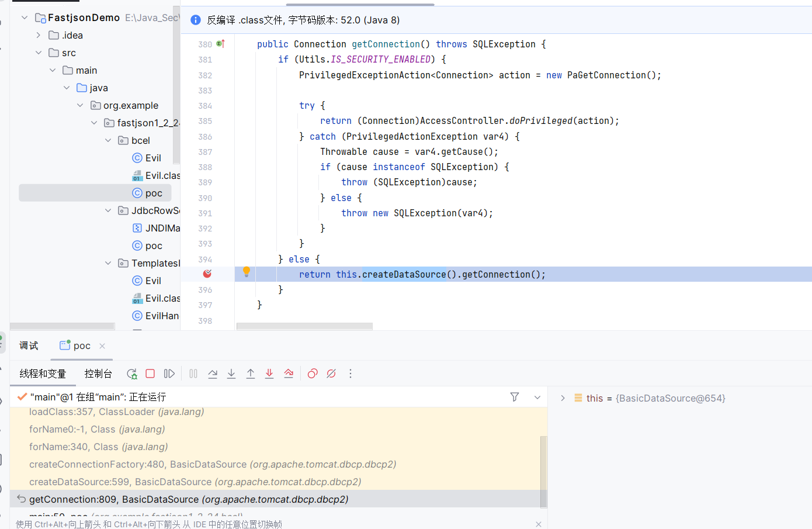Expand the 'this' BasicDataSource variable
This screenshot has height=529, width=812.
pos(563,398)
